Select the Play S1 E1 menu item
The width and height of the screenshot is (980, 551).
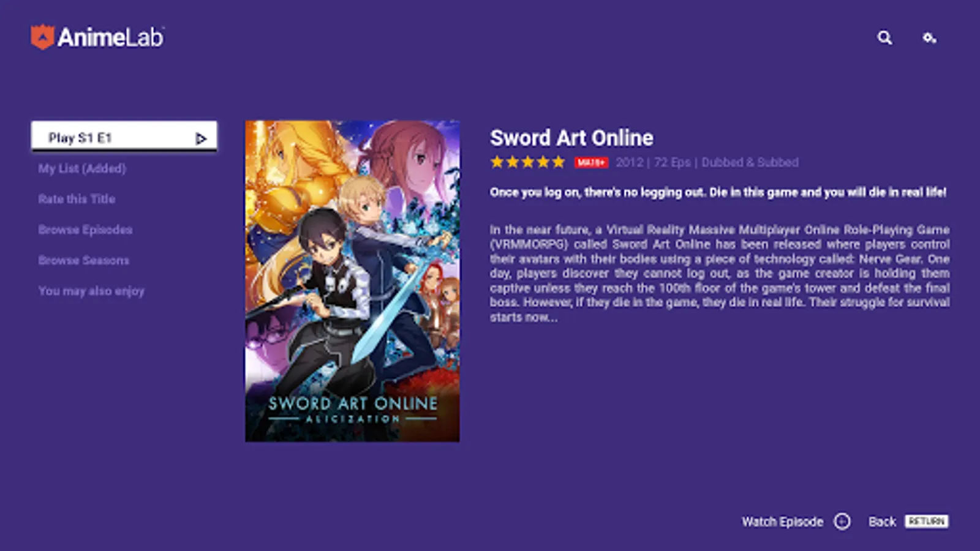pos(124,136)
